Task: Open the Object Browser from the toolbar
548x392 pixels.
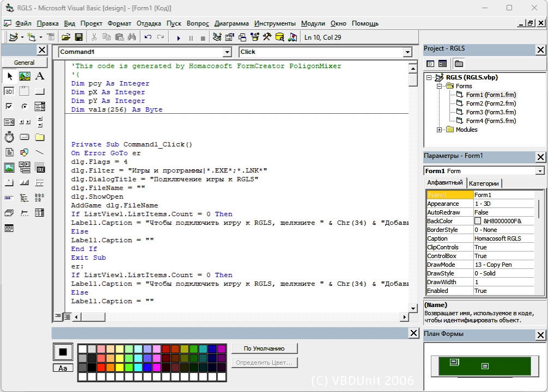Action: click(254, 38)
